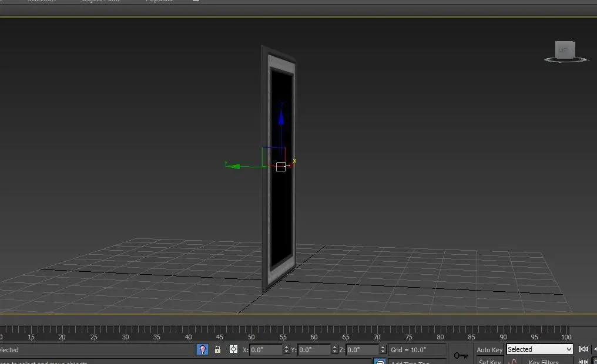This screenshot has width=597, height=364.
Task: Click the large Set Keys key icon
Action: (461, 356)
